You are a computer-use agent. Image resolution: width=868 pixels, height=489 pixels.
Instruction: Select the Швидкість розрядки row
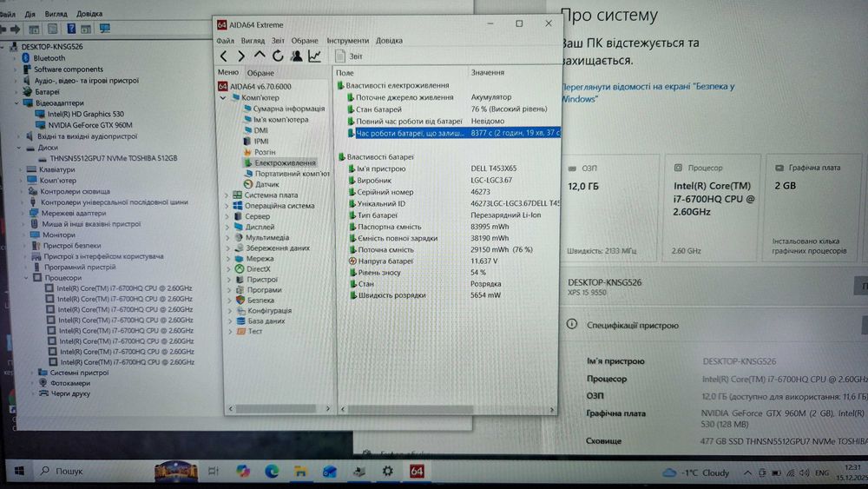pos(454,295)
